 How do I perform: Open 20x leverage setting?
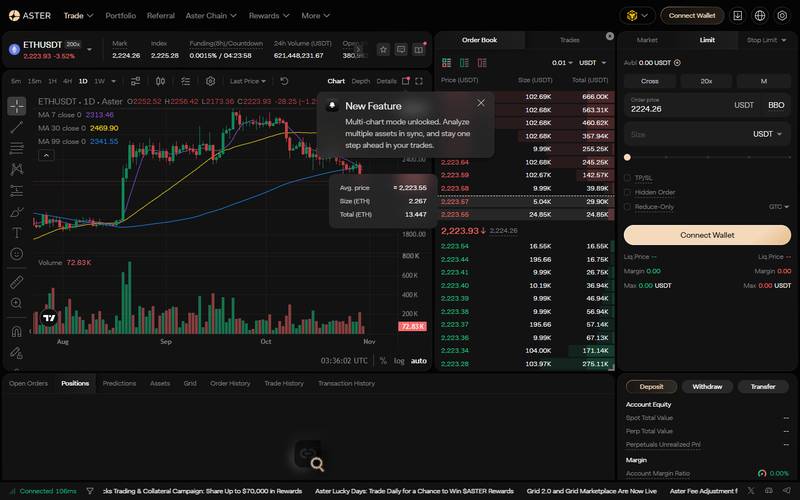click(x=706, y=81)
